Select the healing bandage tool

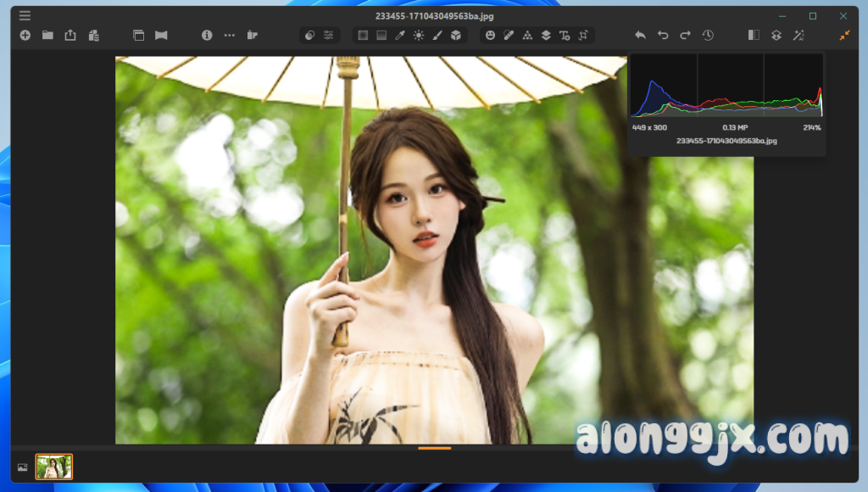pyautogui.click(x=509, y=36)
